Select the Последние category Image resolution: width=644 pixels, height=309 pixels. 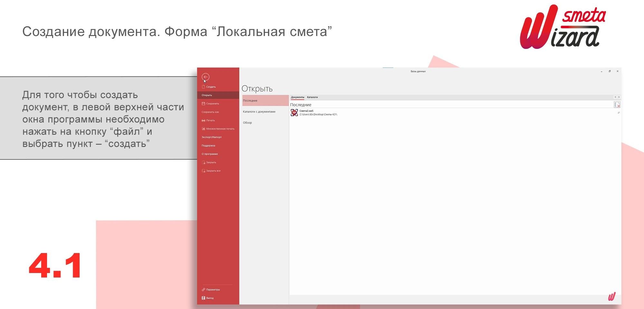[265, 101]
